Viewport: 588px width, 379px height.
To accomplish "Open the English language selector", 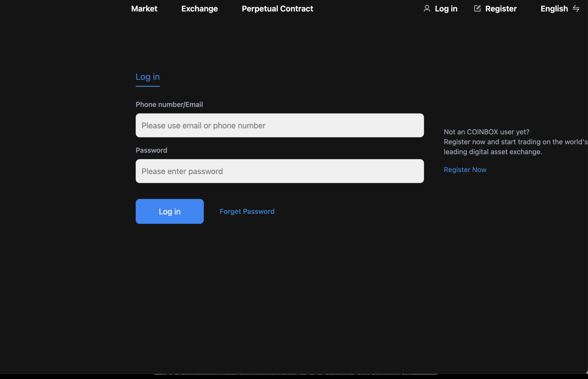I will (554, 9).
